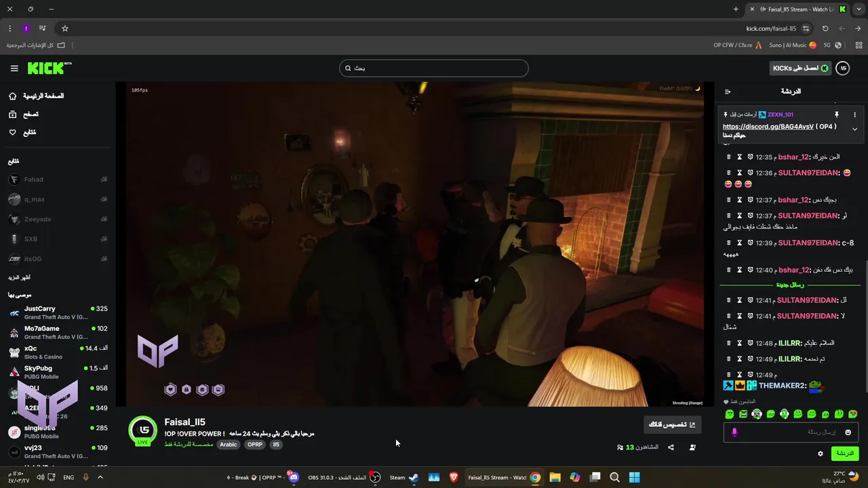Select the ll5 stream tag
Image resolution: width=868 pixels, height=488 pixels.
click(x=275, y=445)
